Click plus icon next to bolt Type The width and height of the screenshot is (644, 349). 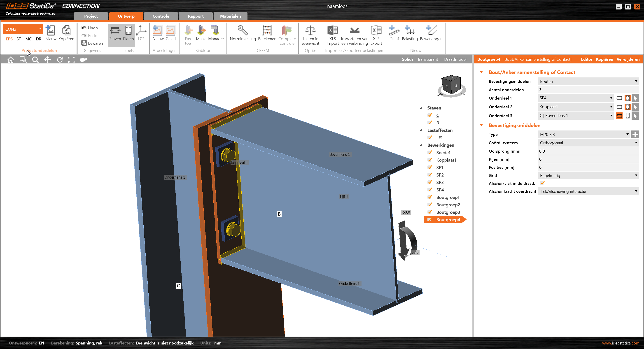coord(635,135)
